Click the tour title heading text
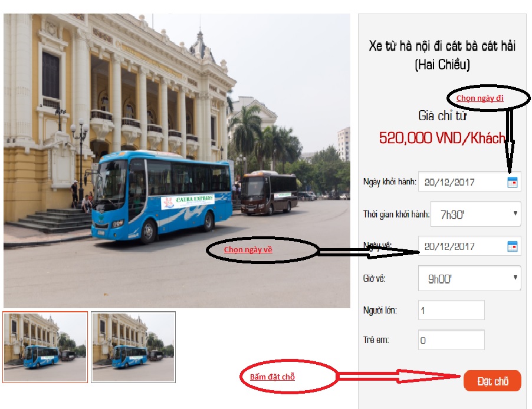This screenshot has height=409, width=532. tap(442, 55)
